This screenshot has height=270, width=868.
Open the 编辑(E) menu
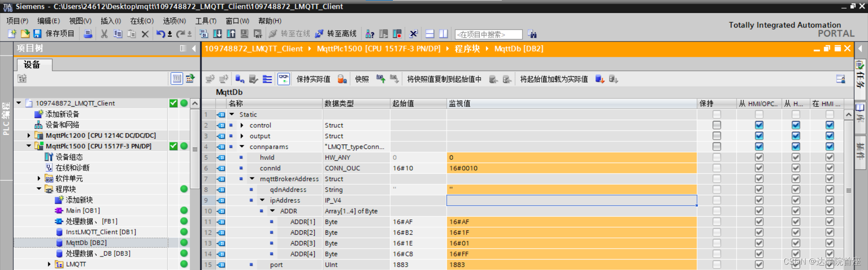48,21
